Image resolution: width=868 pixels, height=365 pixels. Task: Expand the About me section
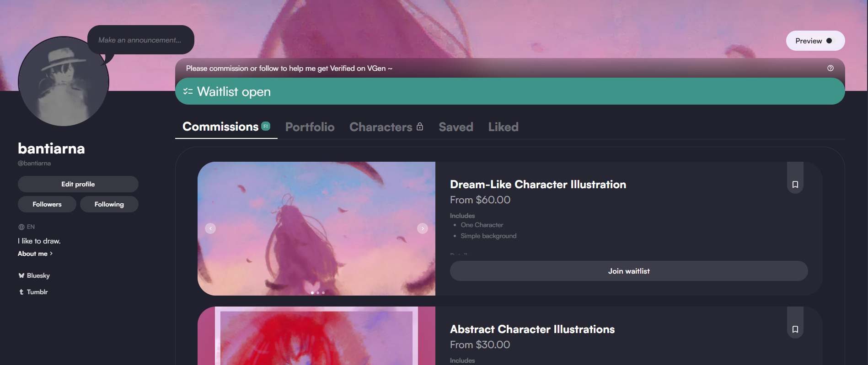click(35, 254)
